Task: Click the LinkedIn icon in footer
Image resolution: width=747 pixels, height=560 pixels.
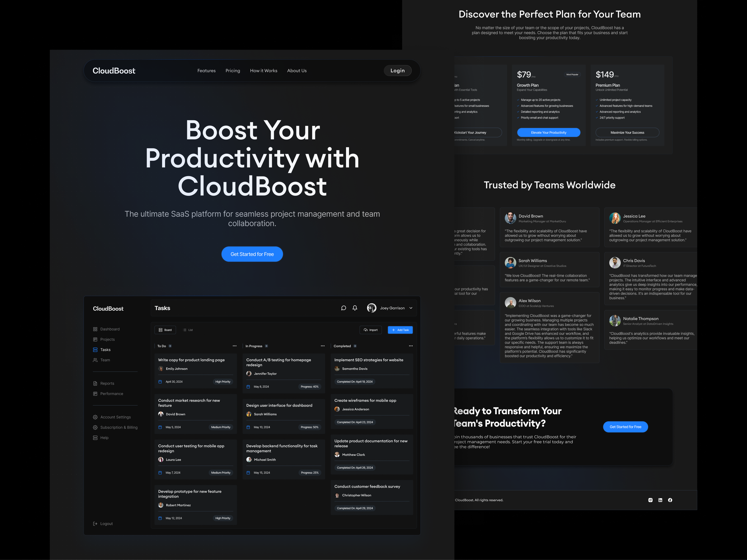Action: (x=660, y=500)
